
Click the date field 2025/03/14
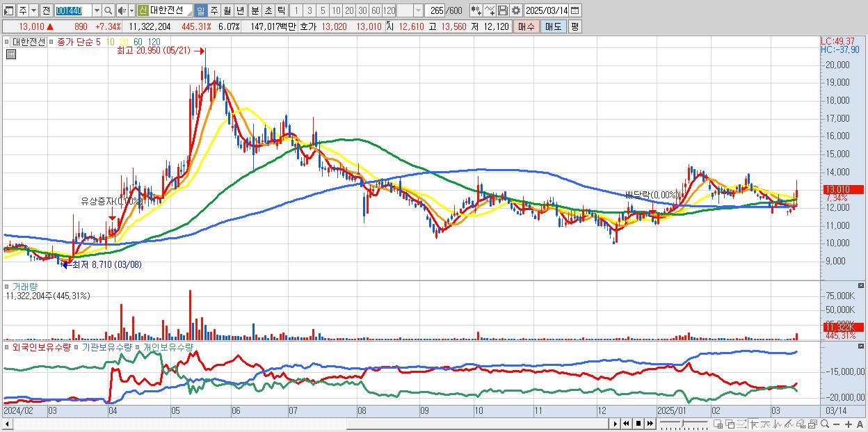pos(547,10)
